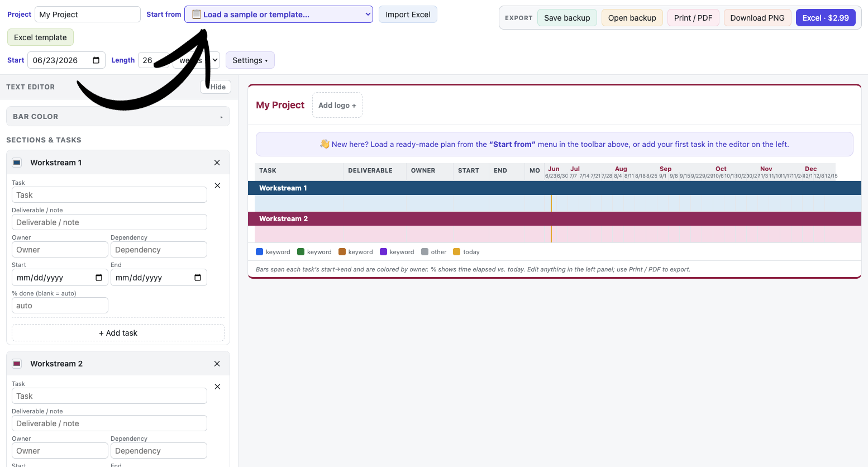The height and width of the screenshot is (467, 868).
Task: Click the DELIVERABLE column header
Action: (375, 171)
